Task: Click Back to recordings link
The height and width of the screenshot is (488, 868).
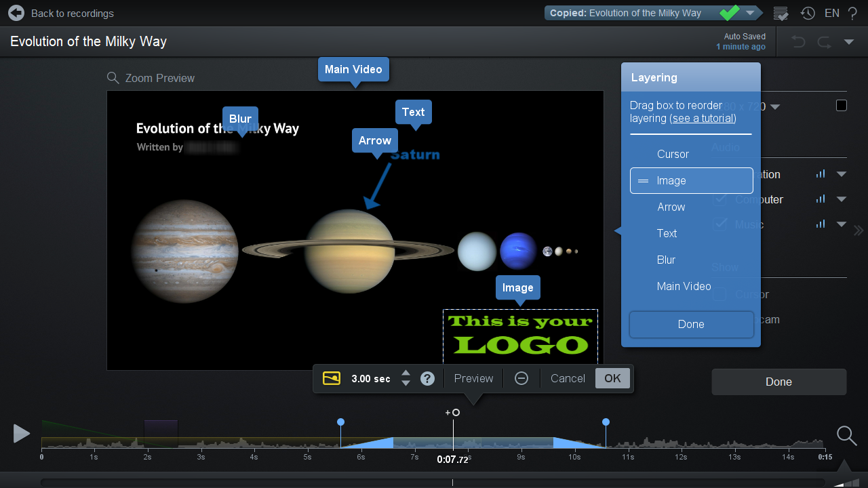Action: coord(73,14)
